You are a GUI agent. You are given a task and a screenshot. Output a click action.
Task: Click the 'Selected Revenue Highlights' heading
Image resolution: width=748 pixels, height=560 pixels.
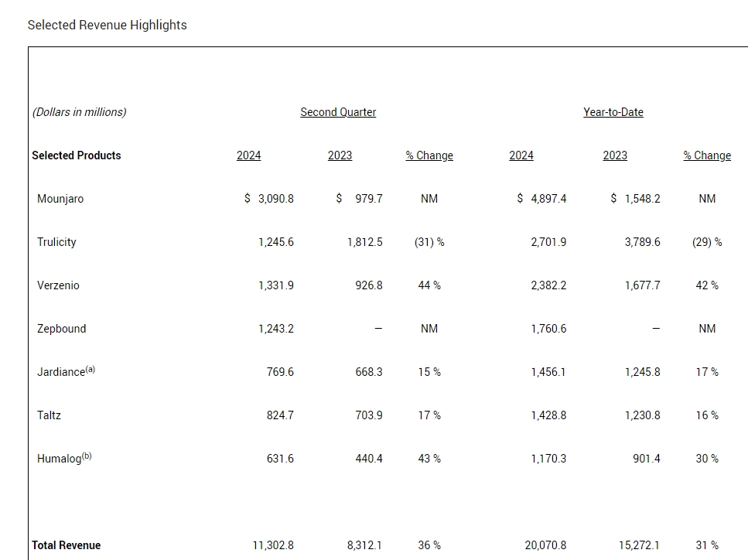coord(108,25)
